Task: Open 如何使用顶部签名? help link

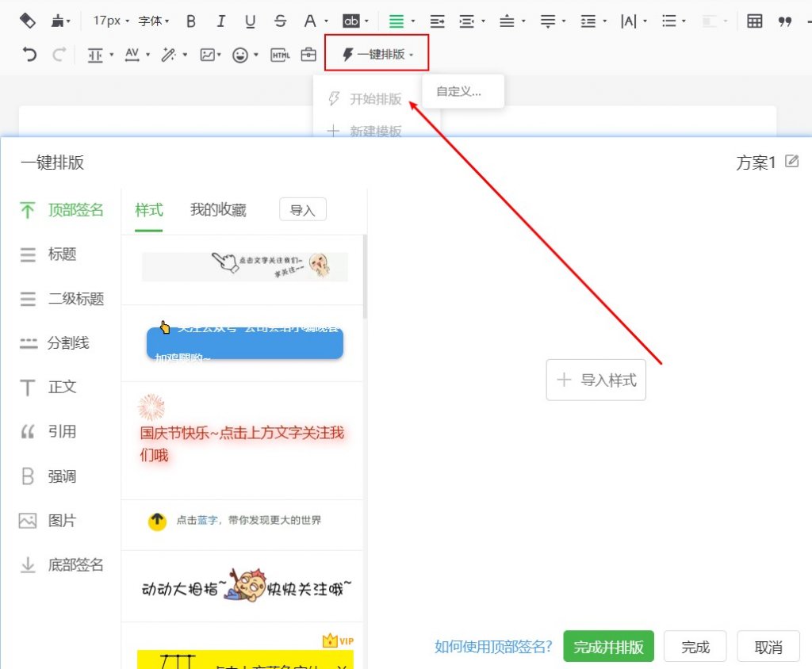Action: tap(493, 646)
